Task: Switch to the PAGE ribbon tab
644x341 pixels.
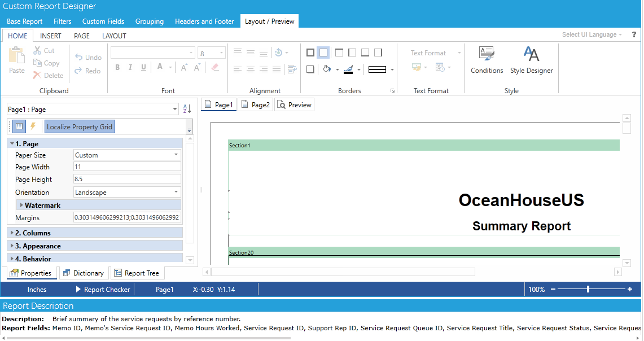Action: pos(82,36)
